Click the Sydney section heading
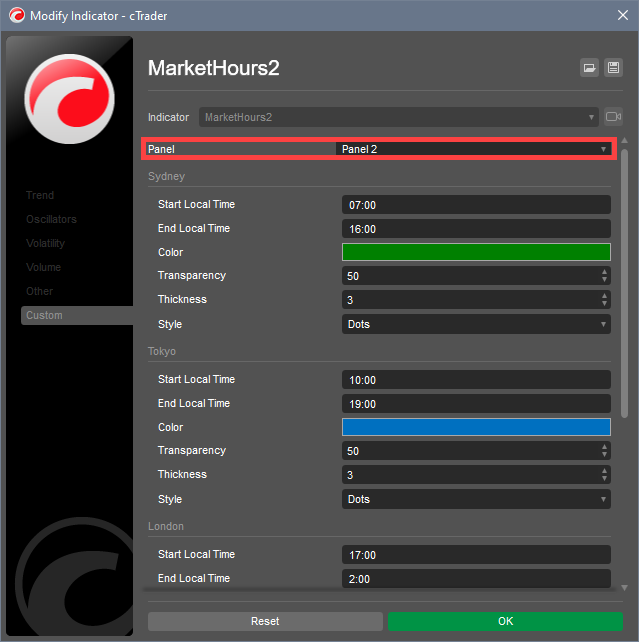Screen dimensions: 639x642 pyautogui.click(x=167, y=176)
